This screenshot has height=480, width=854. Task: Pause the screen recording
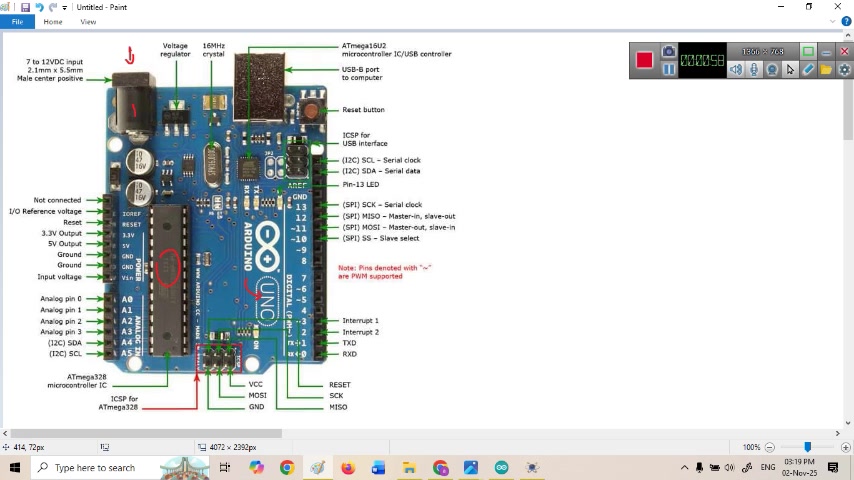(x=669, y=70)
